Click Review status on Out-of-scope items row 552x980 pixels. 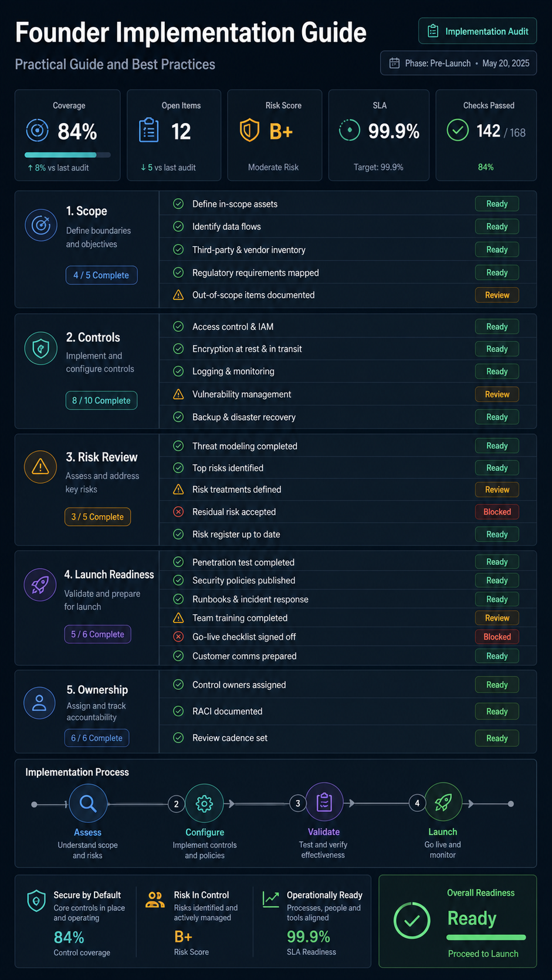pyautogui.click(x=497, y=295)
